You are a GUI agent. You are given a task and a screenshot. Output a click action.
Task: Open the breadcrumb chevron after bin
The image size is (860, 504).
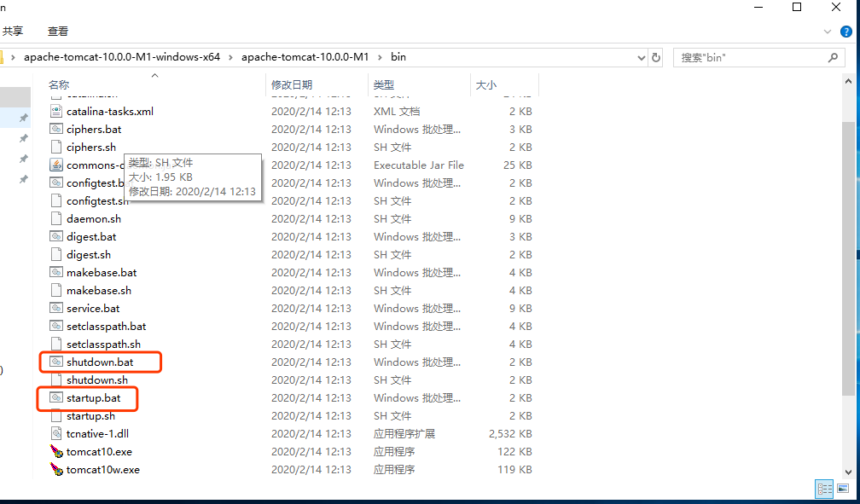tap(415, 57)
